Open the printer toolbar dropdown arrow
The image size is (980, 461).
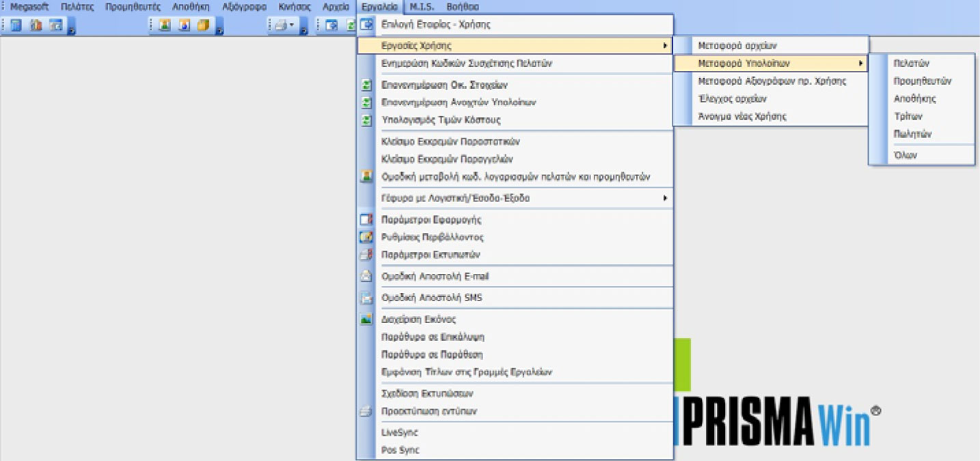(x=292, y=25)
